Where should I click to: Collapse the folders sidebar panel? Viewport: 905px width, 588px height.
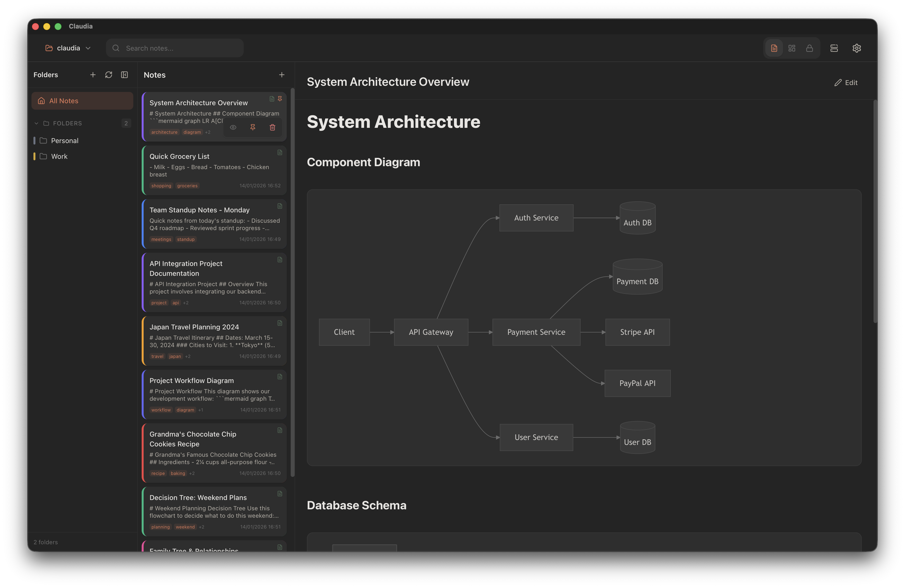(x=124, y=74)
